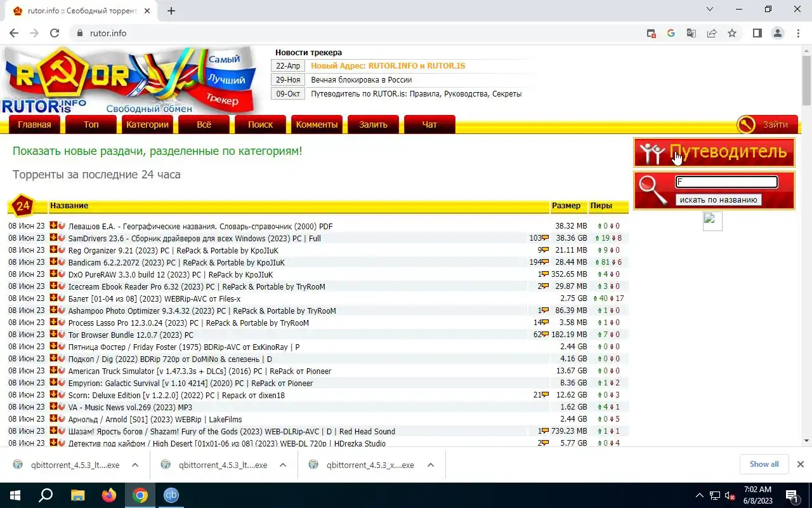Open comments icon for Tor Browser Bundle row

[x=545, y=335]
